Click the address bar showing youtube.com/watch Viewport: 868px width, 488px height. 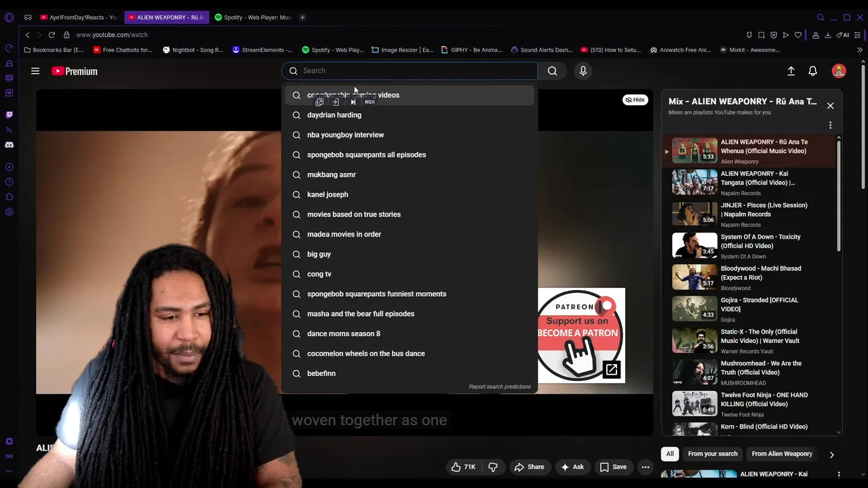112,35
